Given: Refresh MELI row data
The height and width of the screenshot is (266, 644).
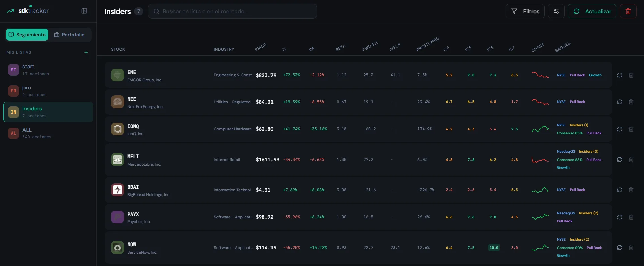Looking at the screenshot, I should point(620,159).
